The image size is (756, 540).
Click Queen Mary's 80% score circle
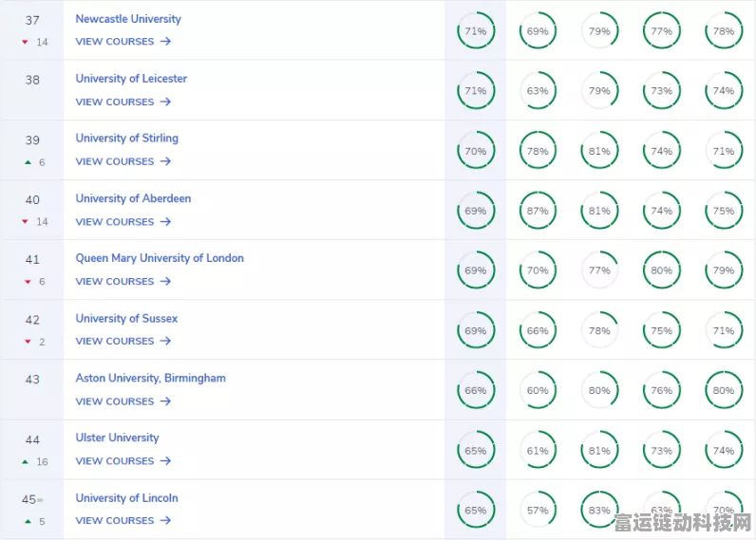click(661, 270)
